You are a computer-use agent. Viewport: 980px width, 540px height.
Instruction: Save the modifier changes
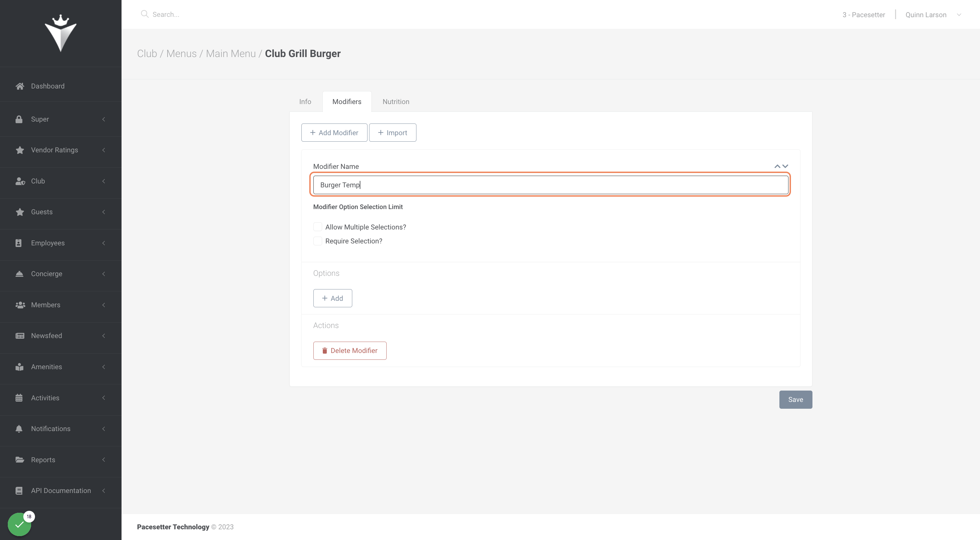796,400
